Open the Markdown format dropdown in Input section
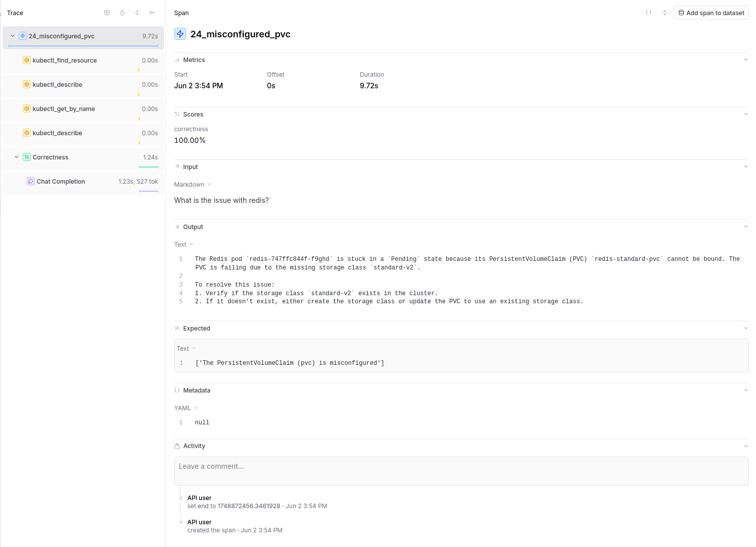 (x=192, y=184)
